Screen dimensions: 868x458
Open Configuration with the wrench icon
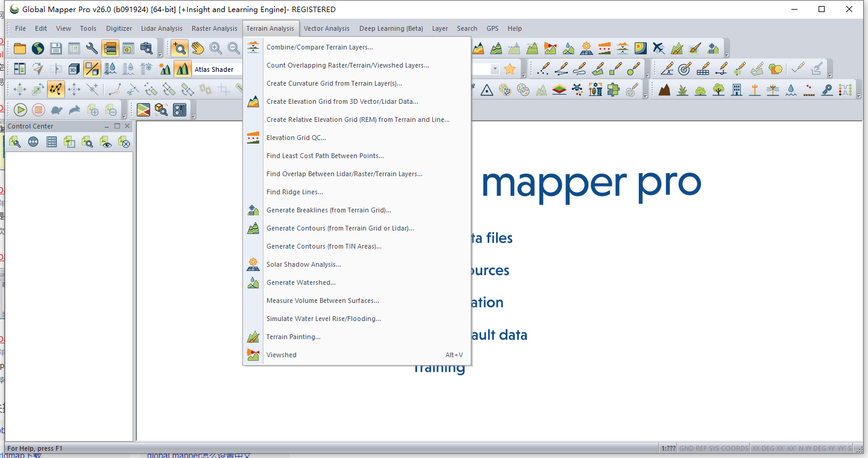tap(92, 48)
